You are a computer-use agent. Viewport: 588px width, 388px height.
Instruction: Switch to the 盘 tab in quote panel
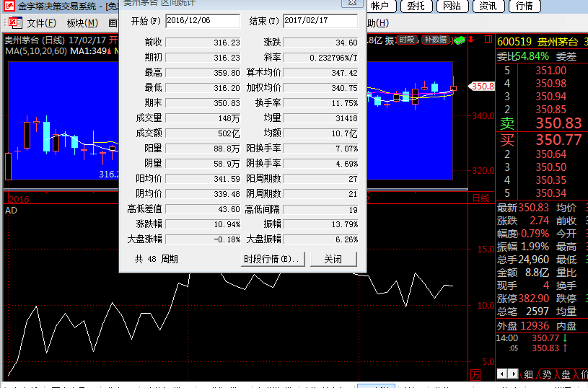click(566, 374)
